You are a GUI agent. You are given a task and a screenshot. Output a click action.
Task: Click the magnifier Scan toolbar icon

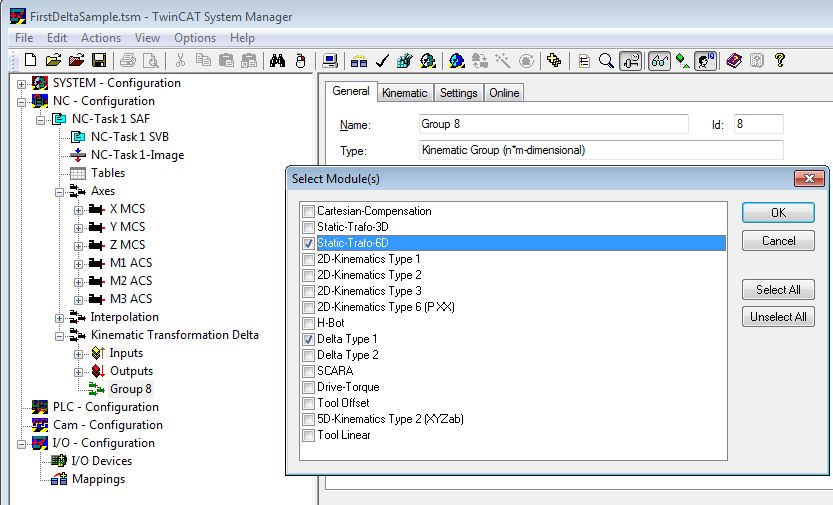click(x=606, y=61)
